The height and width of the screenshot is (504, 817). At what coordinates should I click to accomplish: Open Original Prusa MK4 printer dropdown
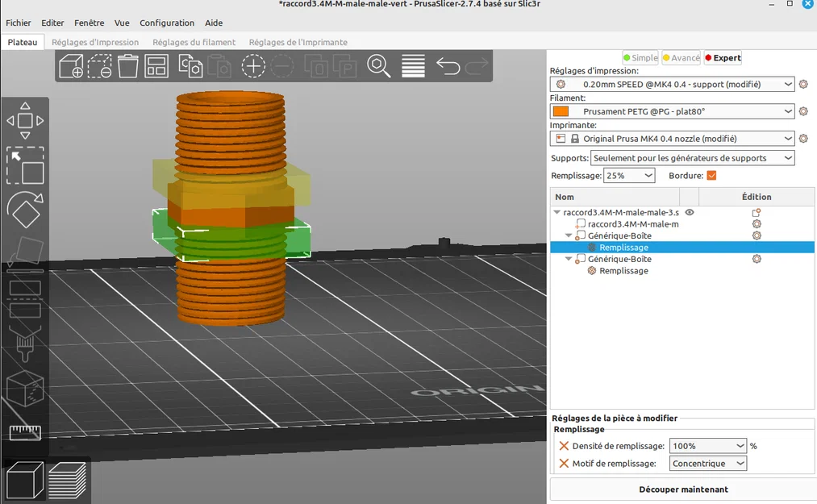point(672,138)
